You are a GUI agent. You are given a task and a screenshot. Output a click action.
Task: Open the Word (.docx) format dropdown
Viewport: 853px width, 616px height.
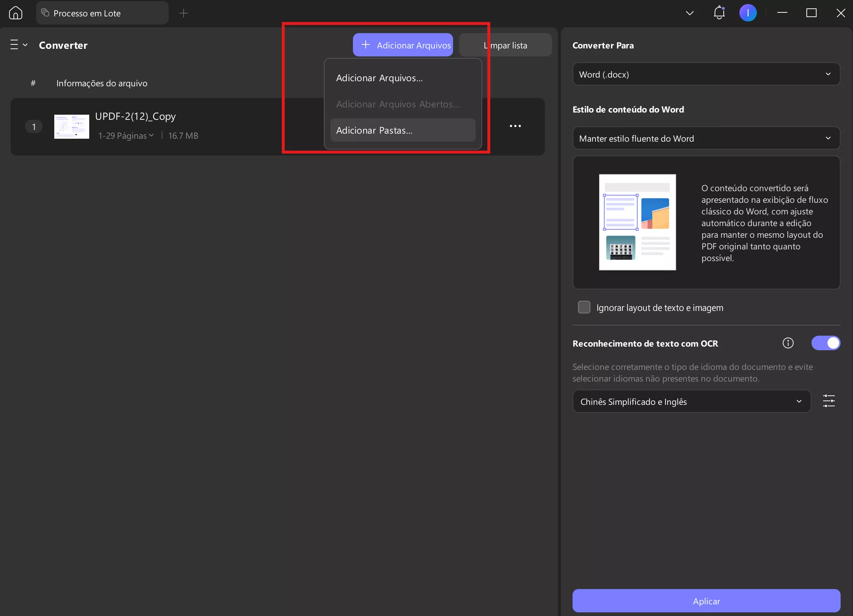[x=705, y=74]
